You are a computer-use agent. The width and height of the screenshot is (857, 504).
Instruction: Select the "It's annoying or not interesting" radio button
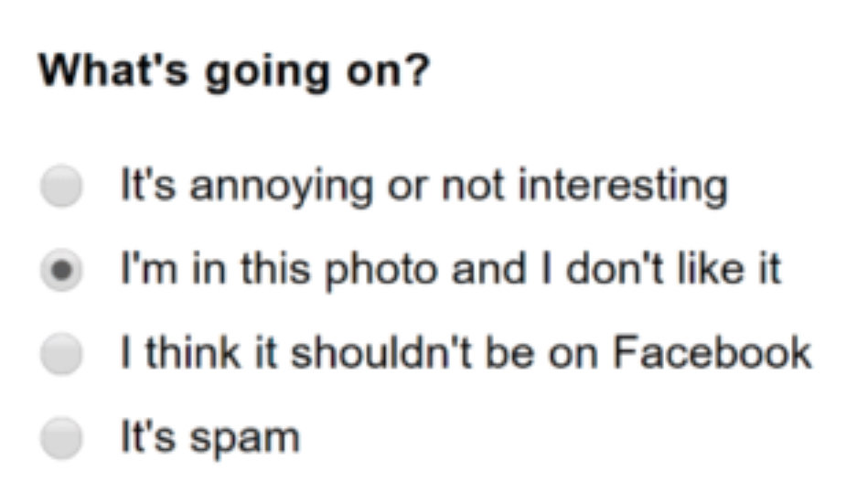coord(61,186)
